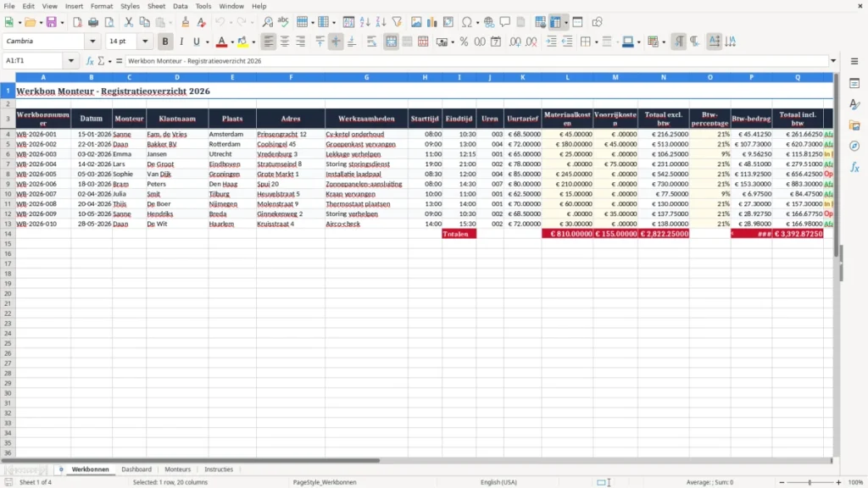Toggle Merge and Center Cells
This screenshot has width=868, height=488.
pyautogui.click(x=391, y=42)
